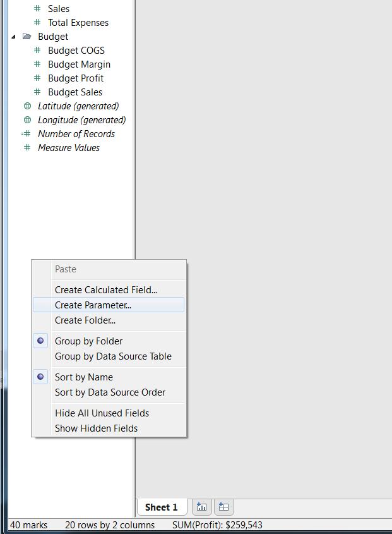
Task: Add a new dashboard from the tab bar
Action: click(223, 507)
